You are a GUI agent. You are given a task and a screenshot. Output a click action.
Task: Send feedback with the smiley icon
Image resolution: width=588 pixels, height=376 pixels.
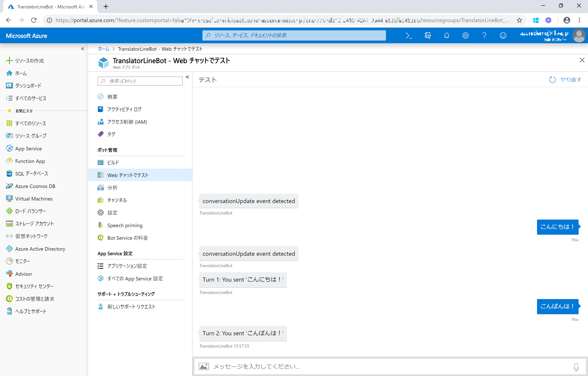[x=503, y=35]
